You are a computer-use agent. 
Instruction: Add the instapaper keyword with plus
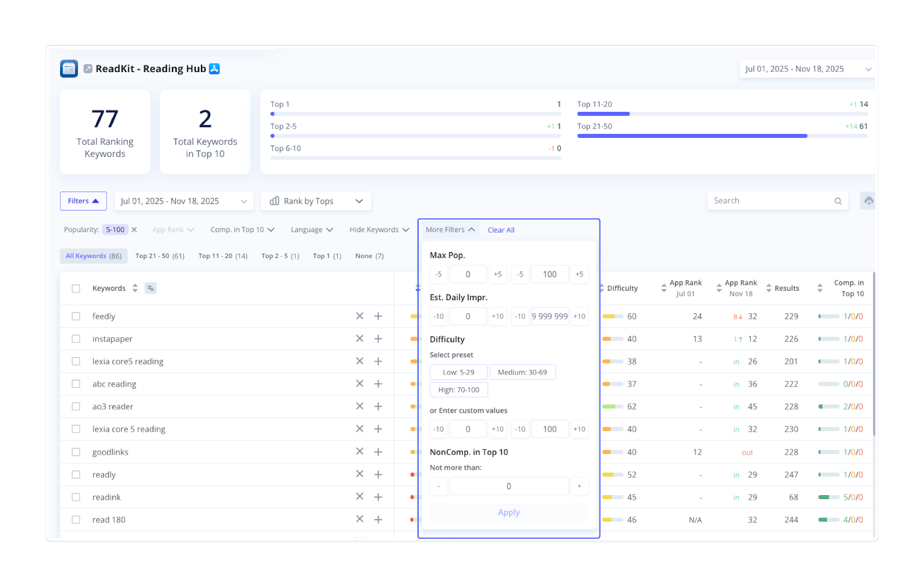(378, 339)
